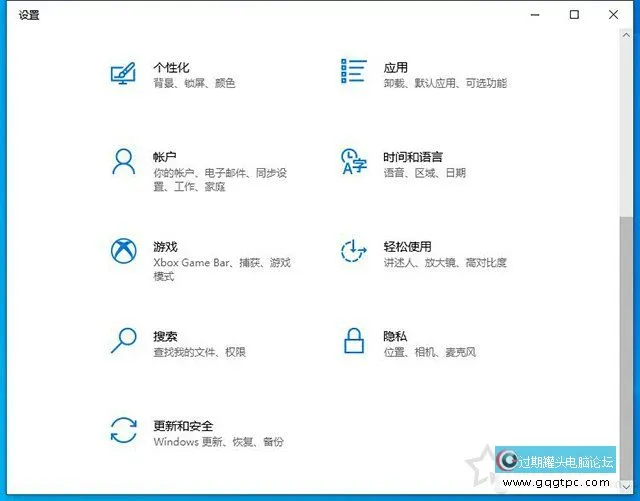Open the 应用 apps list icon
This screenshot has height=501, width=640.
coord(353,71)
